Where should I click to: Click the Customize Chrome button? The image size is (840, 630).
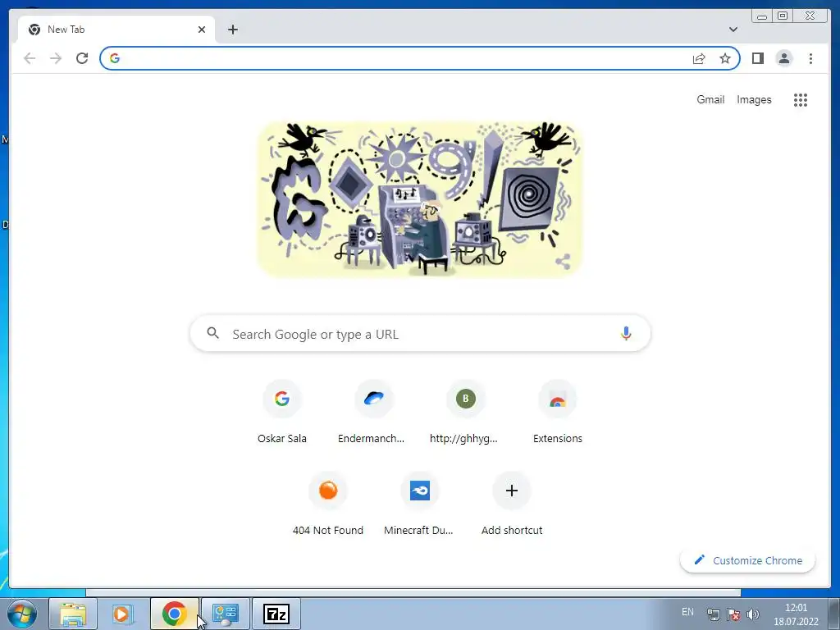[748, 560]
